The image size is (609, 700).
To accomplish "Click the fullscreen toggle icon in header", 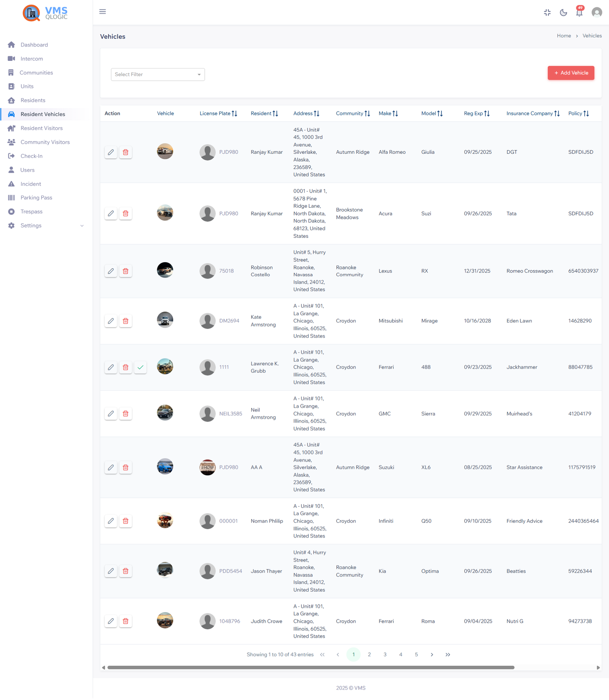I will pos(547,12).
